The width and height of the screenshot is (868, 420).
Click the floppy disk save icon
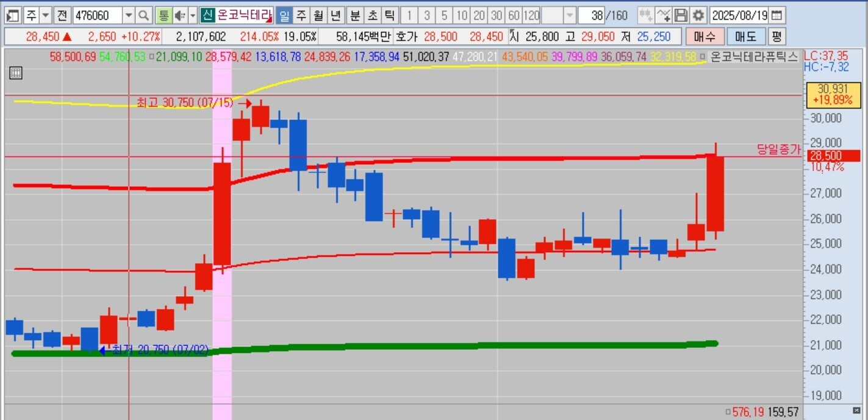tap(681, 15)
